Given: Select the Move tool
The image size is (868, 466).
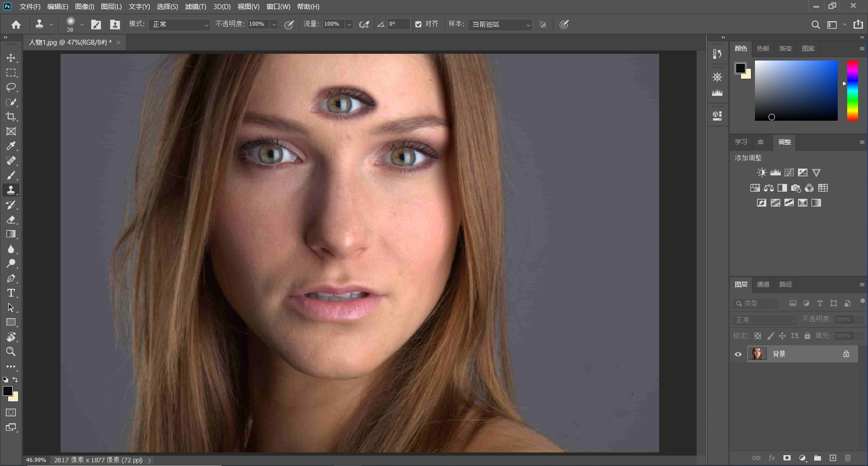Looking at the screenshot, I should (11, 58).
